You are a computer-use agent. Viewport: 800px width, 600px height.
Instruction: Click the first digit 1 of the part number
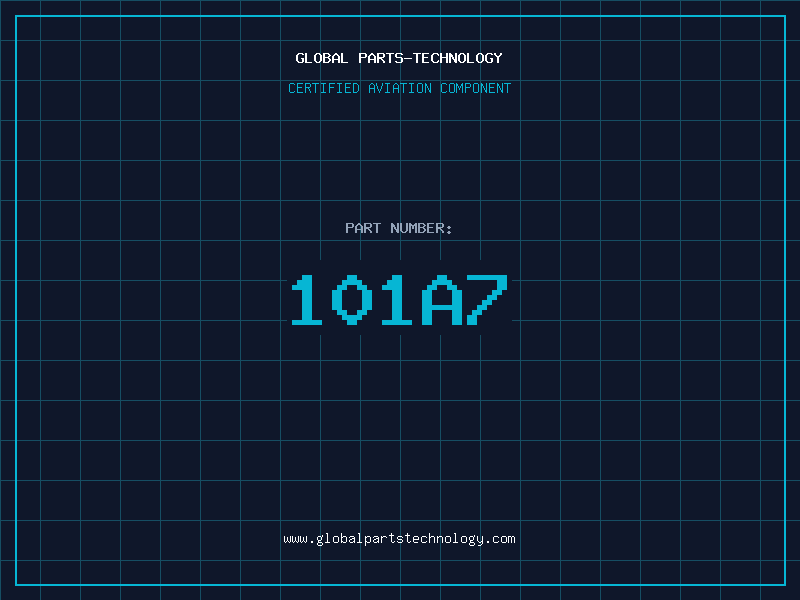(307, 300)
